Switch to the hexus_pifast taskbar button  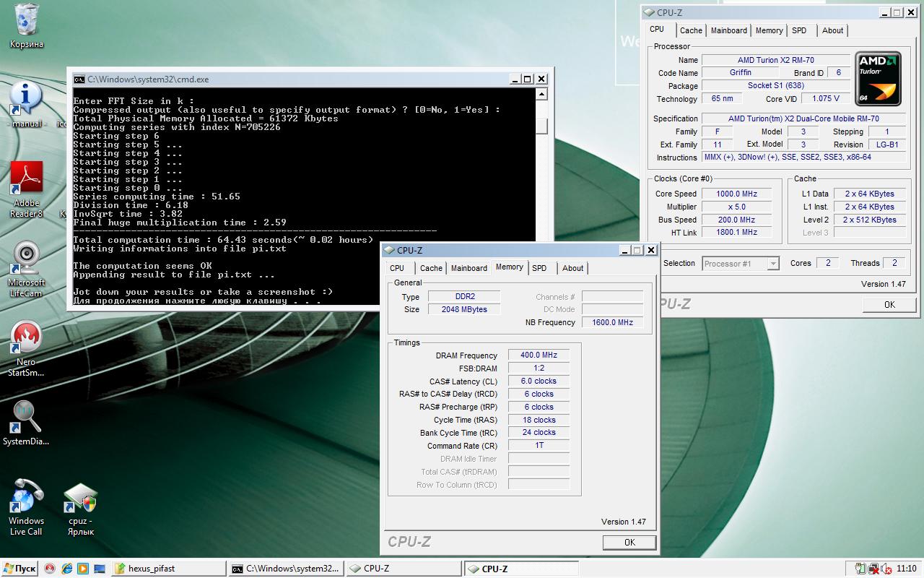pos(168,569)
